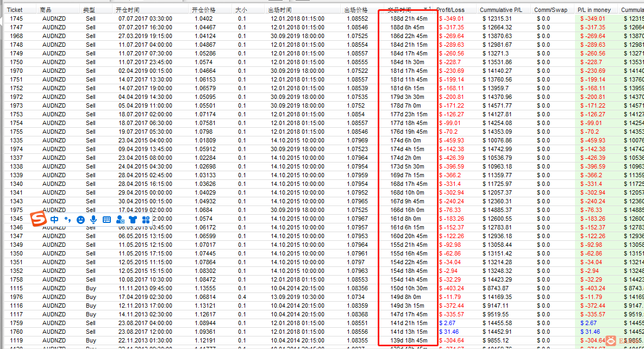This screenshot has height=349, width=644.
Task: Toggle Chinese/English mode on IME bar
Action: (x=55, y=220)
